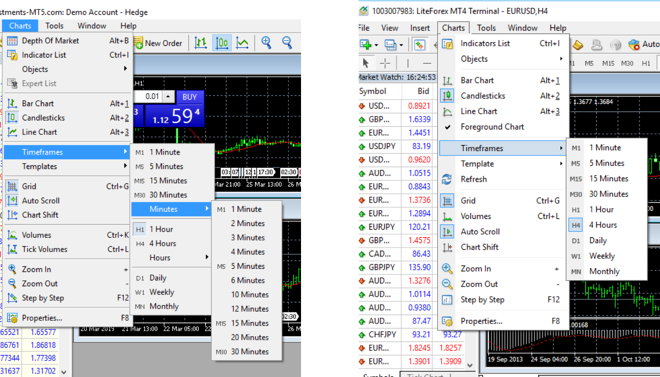Screen dimensions: 660x377
Task: Click the 0.01 volume input field
Action: coord(148,97)
